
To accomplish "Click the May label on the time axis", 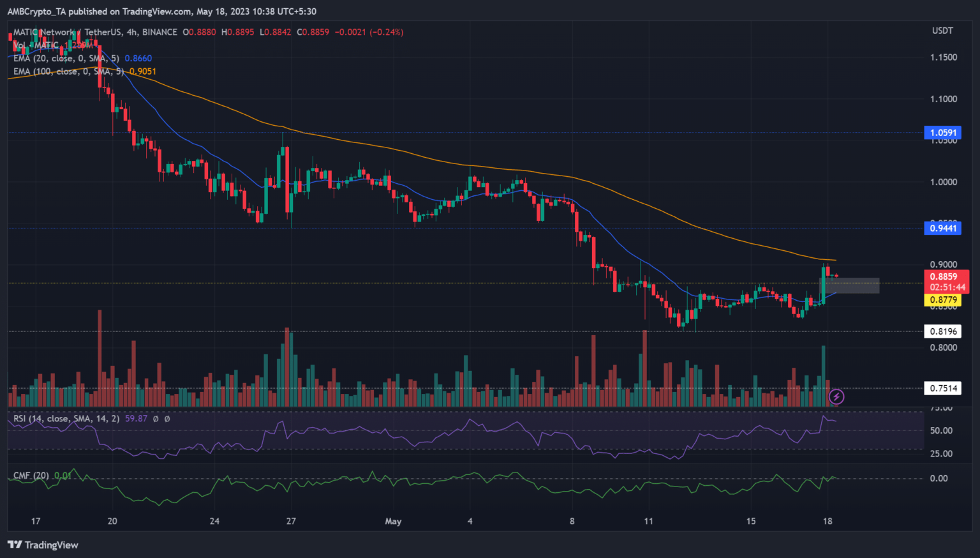I will pos(393,521).
